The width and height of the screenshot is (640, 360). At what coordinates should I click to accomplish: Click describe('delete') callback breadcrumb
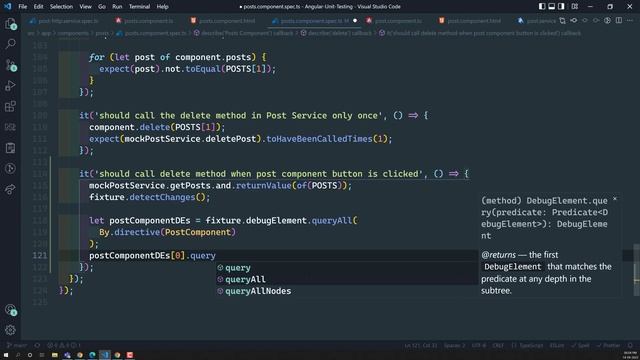[x=336, y=33]
